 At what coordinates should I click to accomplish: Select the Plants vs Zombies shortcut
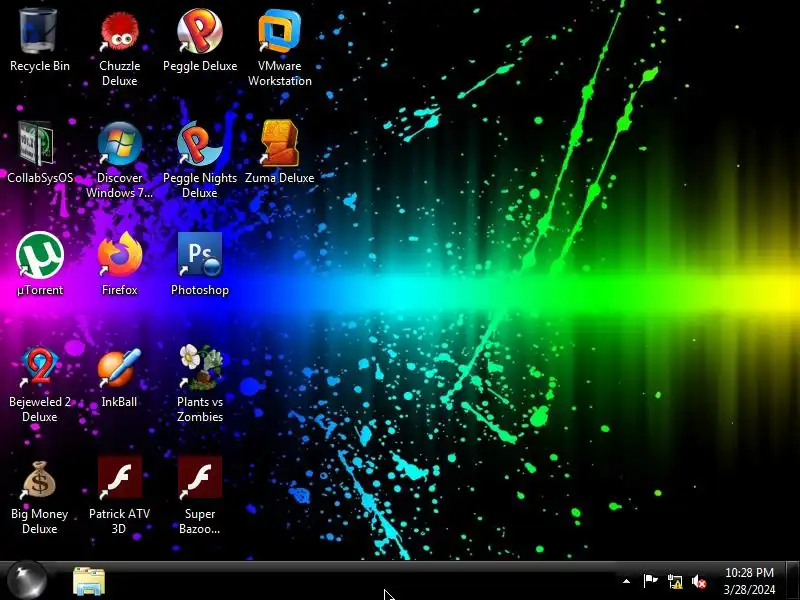(x=199, y=384)
